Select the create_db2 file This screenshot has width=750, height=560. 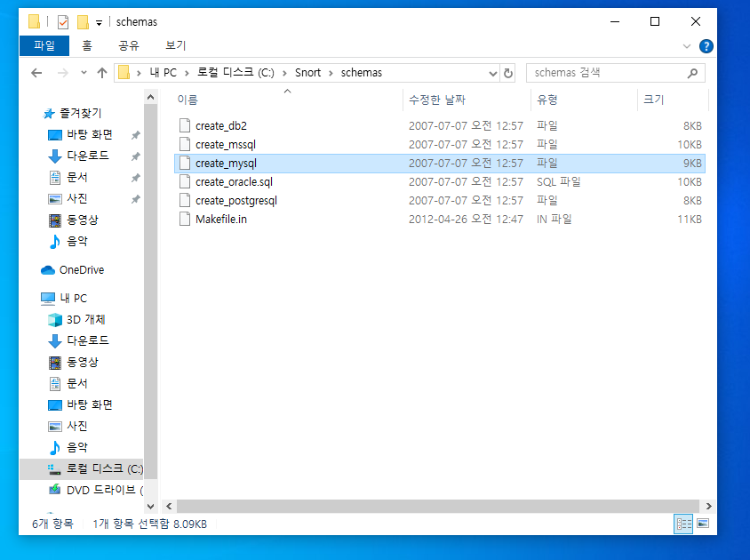point(440,126)
